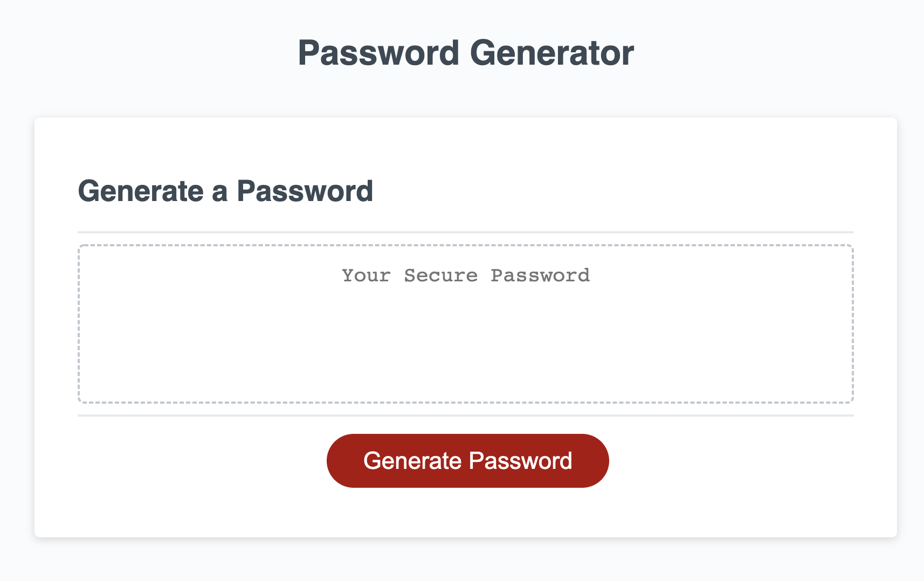
Task: Click the placeholder where the password will appear
Action: pyautogui.click(x=465, y=275)
